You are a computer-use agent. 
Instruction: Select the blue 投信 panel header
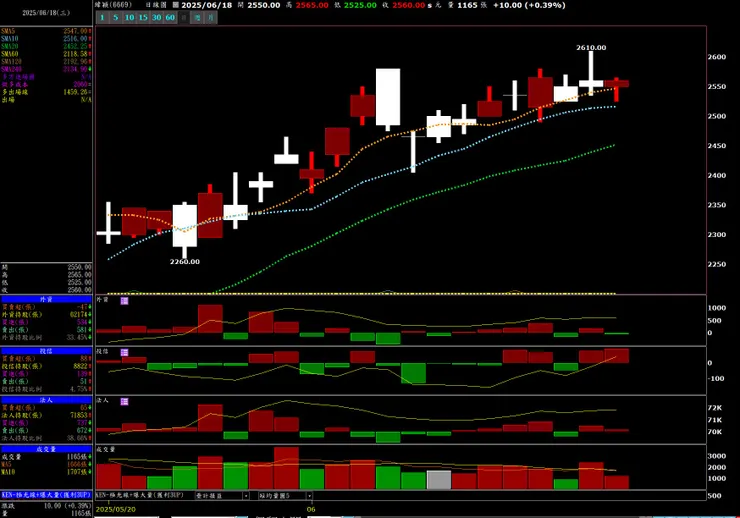[46, 351]
